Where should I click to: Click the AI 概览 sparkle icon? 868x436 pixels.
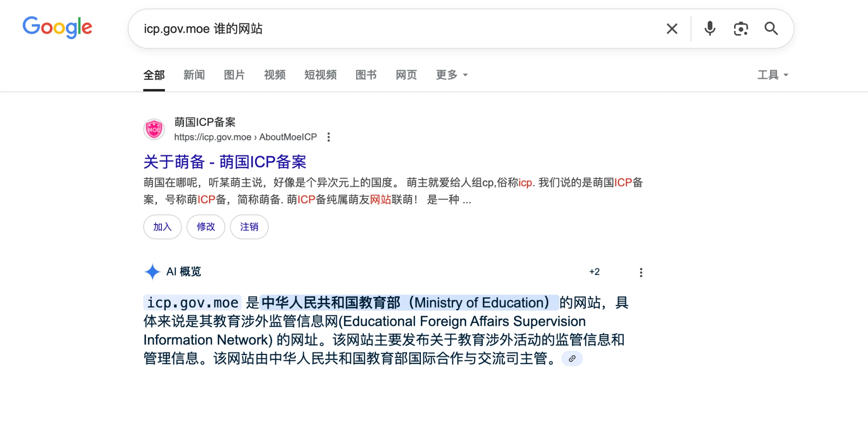click(x=152, y=272)
